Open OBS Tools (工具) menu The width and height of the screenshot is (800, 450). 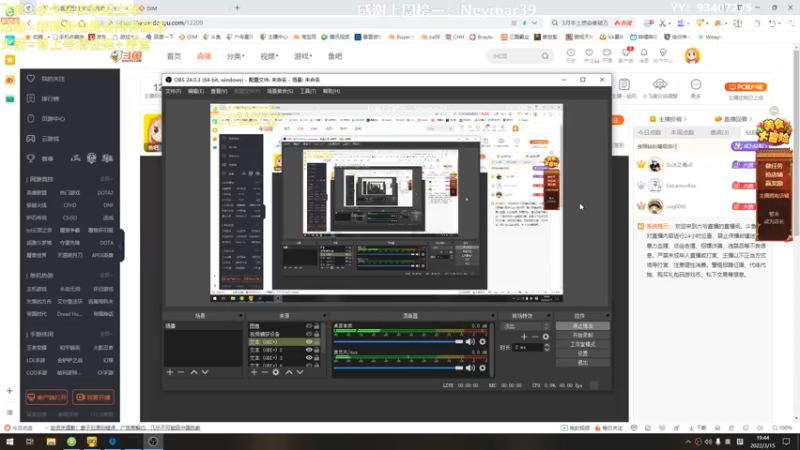(308, 91)
